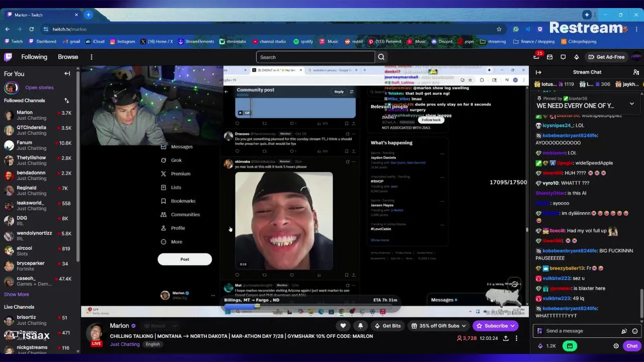Open the Discord bookmark
This screenshot has height=362, width=644.
pyautogui.click(x=441, y=41)
